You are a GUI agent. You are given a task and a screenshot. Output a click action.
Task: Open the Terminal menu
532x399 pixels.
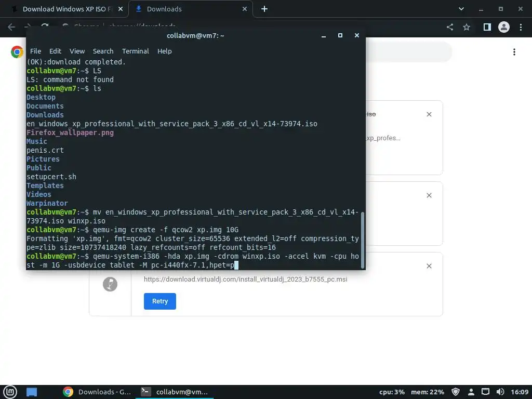click(136, 51)
